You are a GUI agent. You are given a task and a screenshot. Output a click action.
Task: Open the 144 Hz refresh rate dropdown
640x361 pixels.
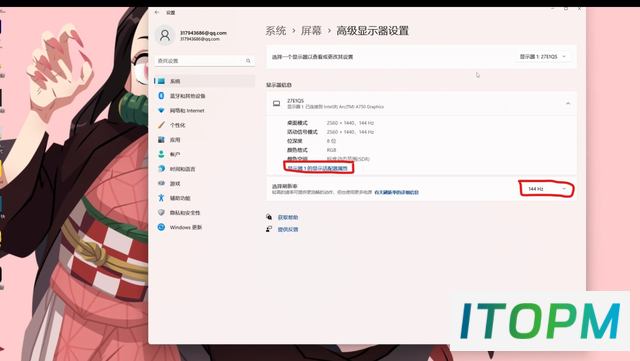pyautogui.click(x=547, y=189)
